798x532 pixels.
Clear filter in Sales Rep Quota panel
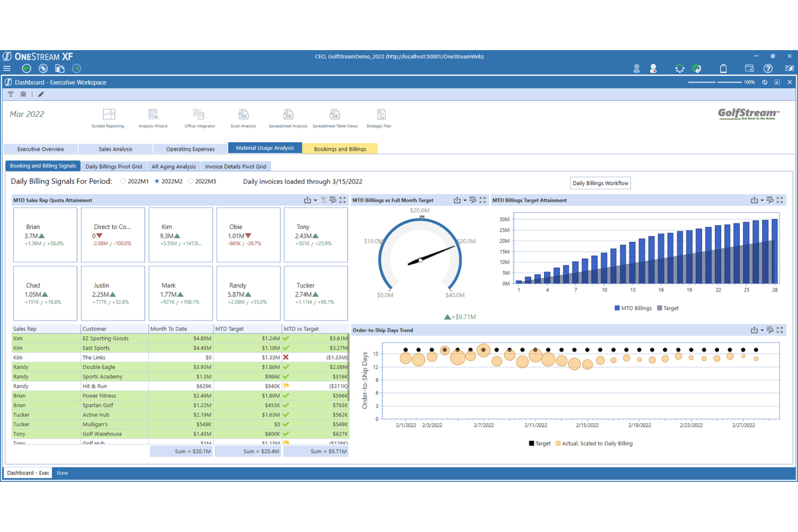click(324, 200)
